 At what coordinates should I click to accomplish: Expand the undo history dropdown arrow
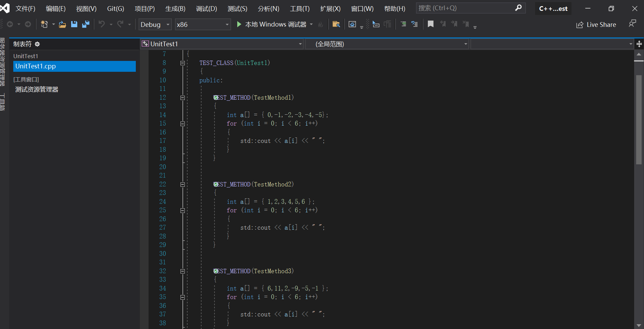point(111,24)
